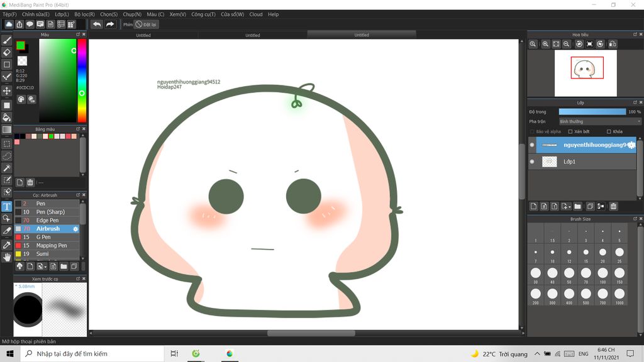Open the Bộ lọc(R) menu
The width and height of the screenshot is (644, 362).
[85, 14]
